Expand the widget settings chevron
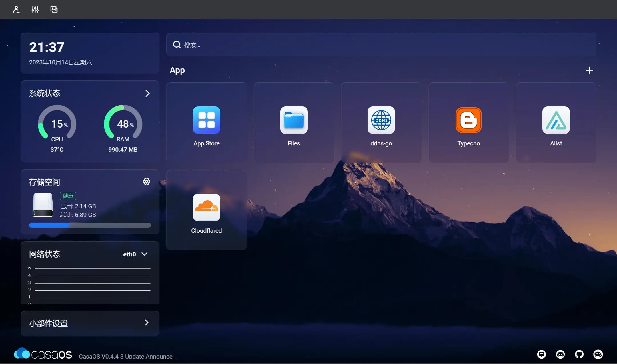Screen dimensions: 617x364 [x=147, y=323]
